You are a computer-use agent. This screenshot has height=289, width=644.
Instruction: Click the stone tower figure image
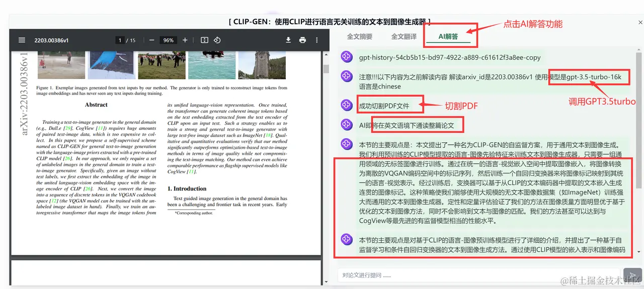[262, 65]
